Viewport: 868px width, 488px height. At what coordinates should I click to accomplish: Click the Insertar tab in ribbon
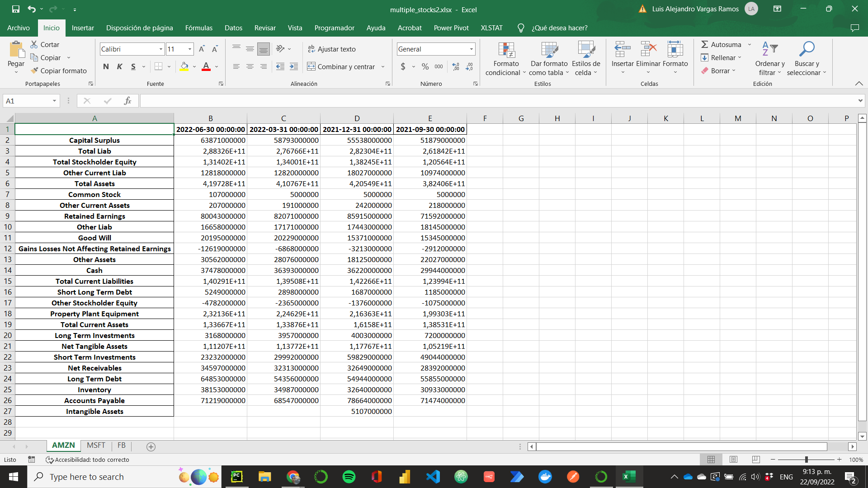[x=83, y=28]
